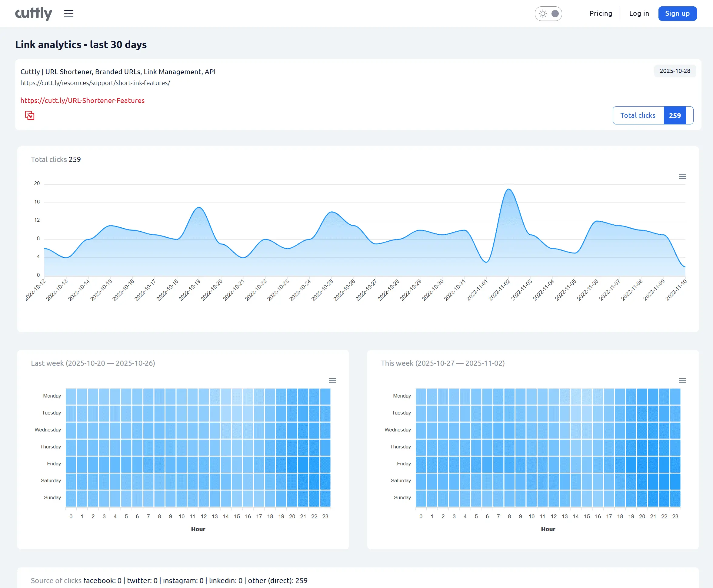
Task: Click the Sign up button
Action: tap(677, 14)
